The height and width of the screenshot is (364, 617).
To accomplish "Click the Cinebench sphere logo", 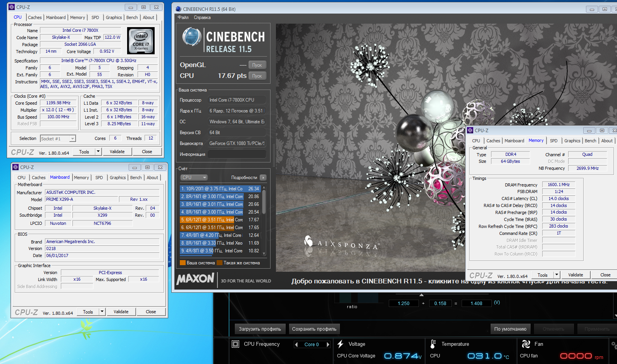I will (191, 37).
